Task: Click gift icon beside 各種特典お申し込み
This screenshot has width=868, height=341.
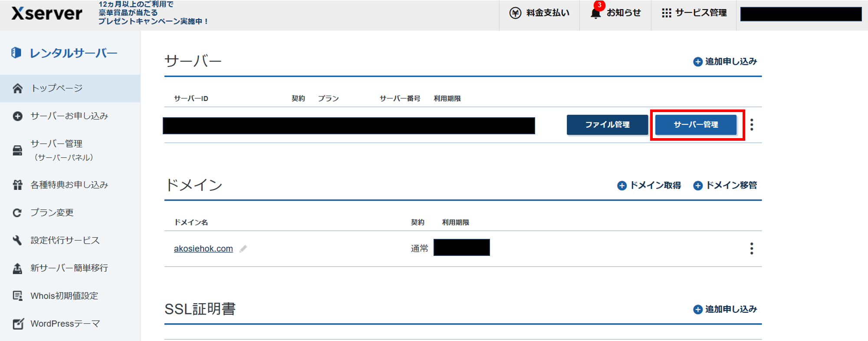Action: click(x=17, y=185)
